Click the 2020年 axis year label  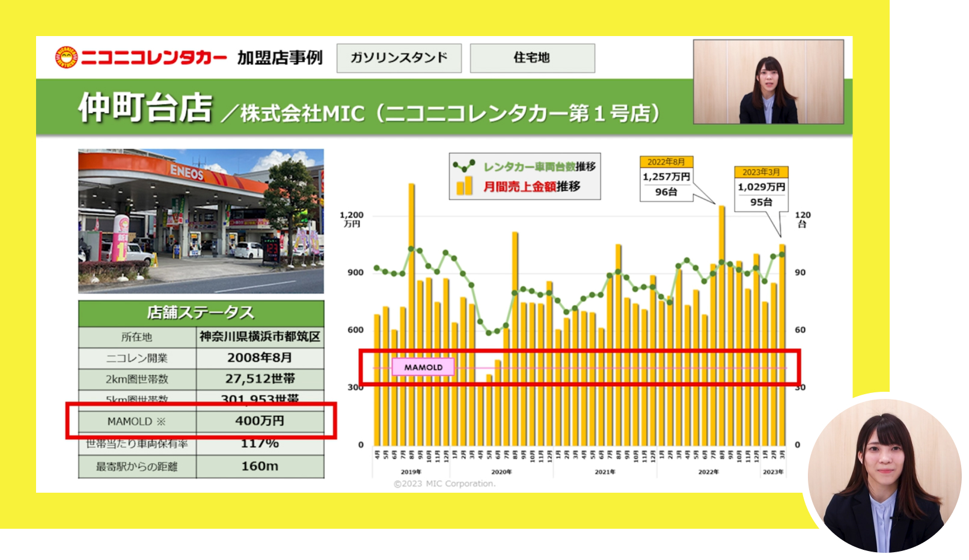(x=501, y=472)
